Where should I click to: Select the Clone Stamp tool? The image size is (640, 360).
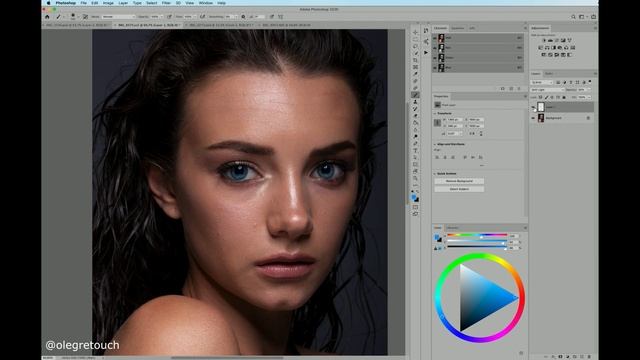point(416,102)
